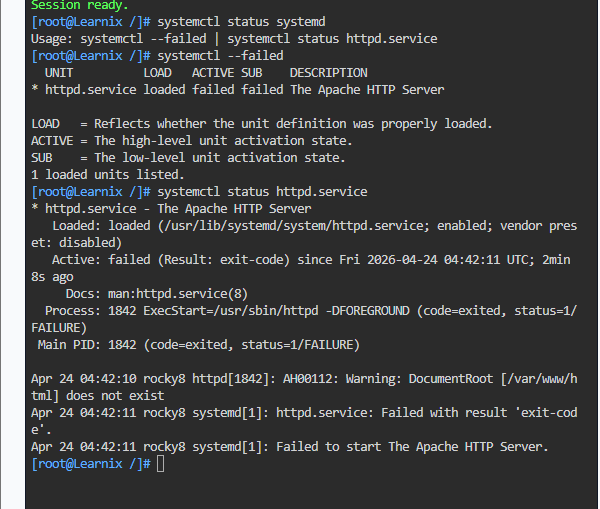600x509 pixels.
Task: Click the first 'systemctl status systemd' command
Action: tap(241, 22)
